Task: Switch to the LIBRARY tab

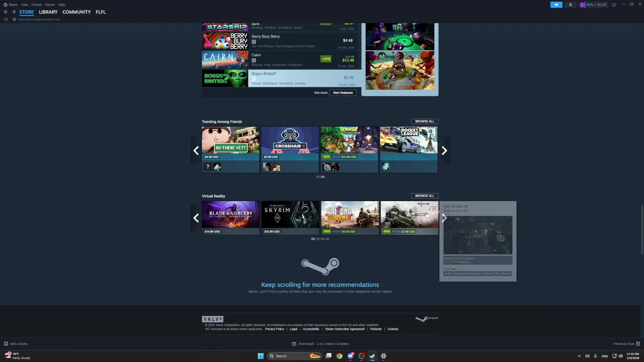Action: [48, 12]
